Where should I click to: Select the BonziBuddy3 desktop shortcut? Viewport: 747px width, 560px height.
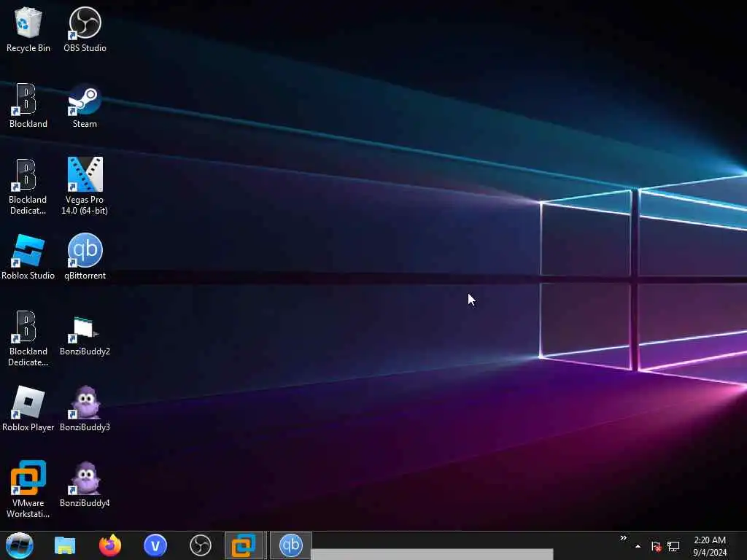85,409
